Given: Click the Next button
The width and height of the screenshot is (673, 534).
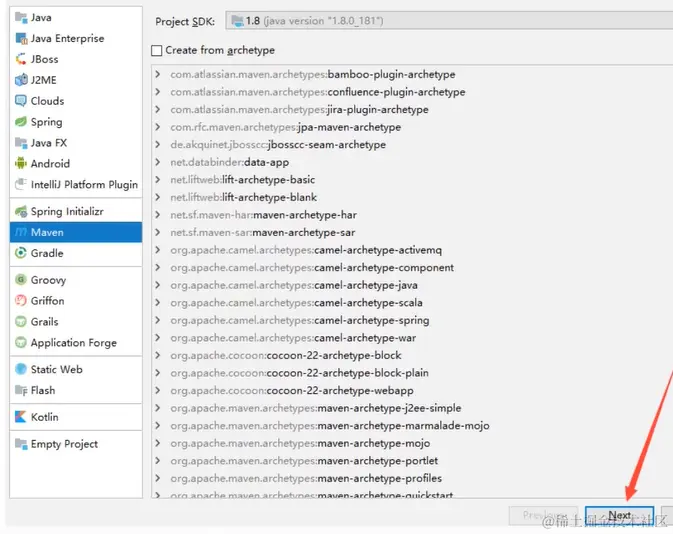Looking at the screenshot, I should click(x=619, y=515).
